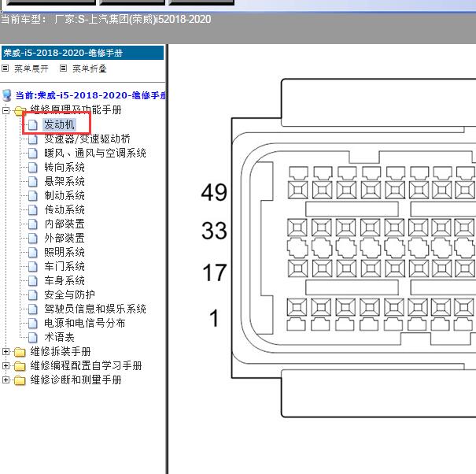
Task: Click the document icon next to 内部装置
Action: pos(33,224)
